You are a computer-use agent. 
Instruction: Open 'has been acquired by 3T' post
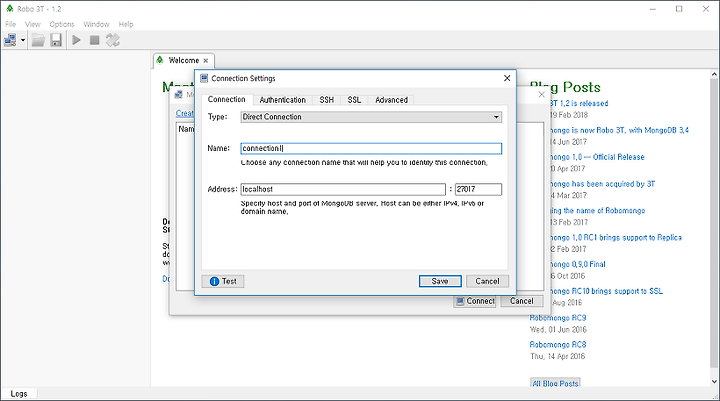(602, 184)
